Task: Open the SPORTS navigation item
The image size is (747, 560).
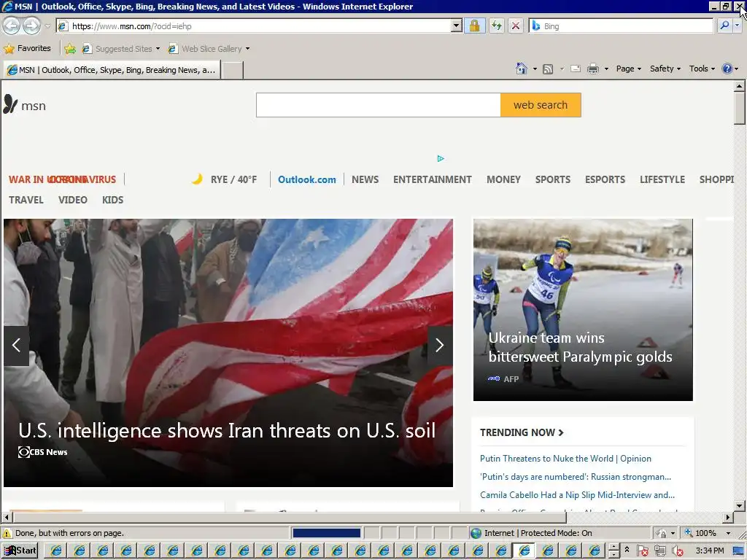Action: coord(553,179)
